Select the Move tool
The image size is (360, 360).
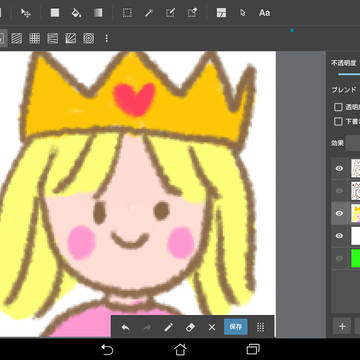point(26,13)
